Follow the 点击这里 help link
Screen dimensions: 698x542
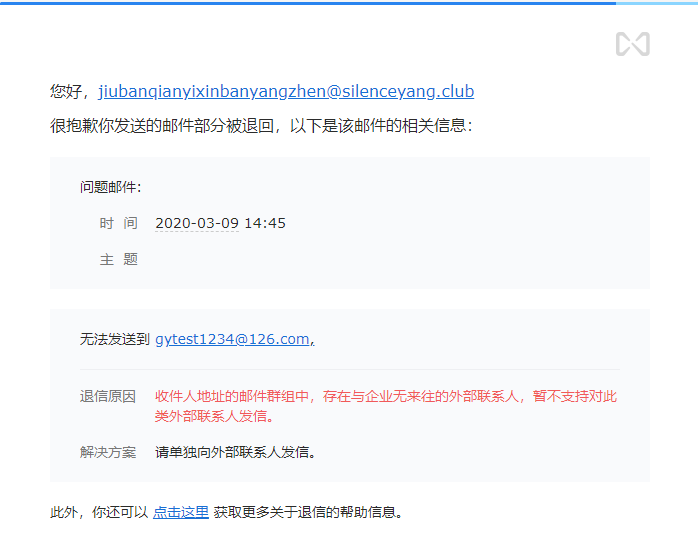(181, 512)
